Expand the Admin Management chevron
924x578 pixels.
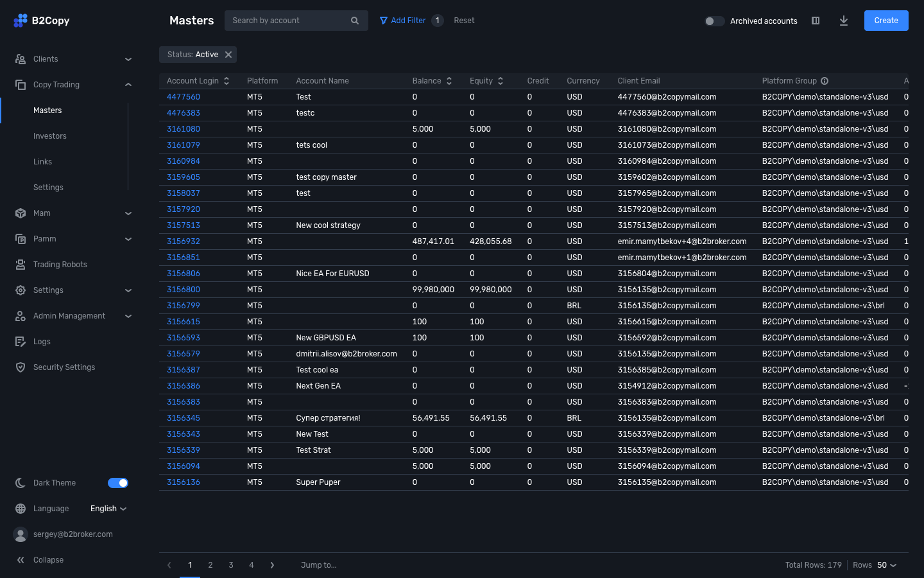click(128, 316)
